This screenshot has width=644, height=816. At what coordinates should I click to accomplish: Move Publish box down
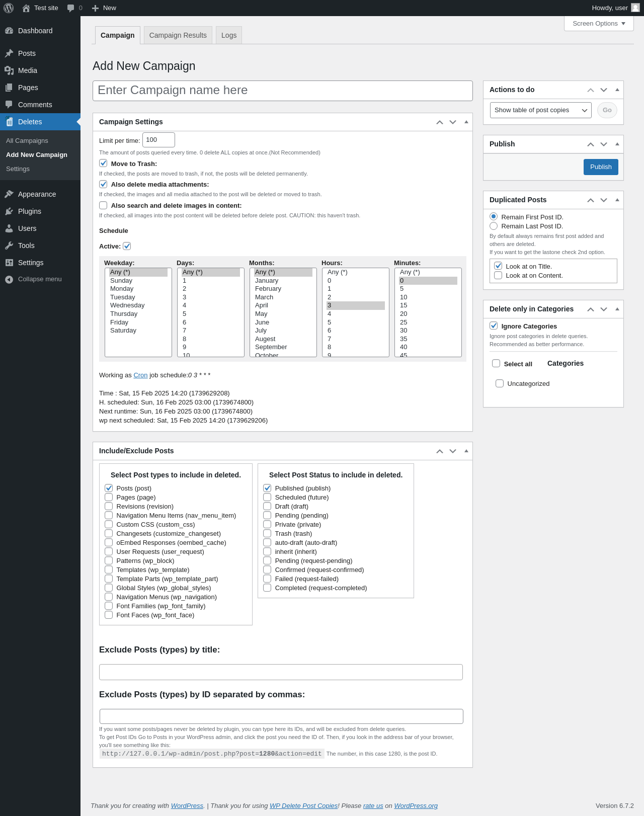(604, 144)
